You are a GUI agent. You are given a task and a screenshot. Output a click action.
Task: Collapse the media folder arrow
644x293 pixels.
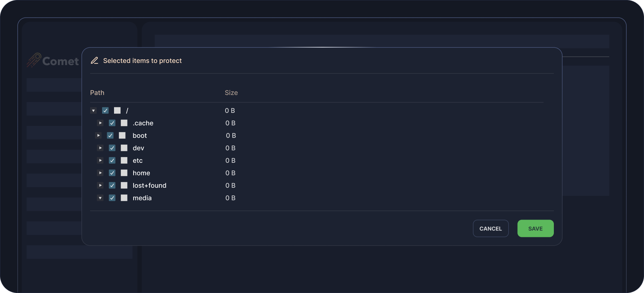click(x=100, y=198)
